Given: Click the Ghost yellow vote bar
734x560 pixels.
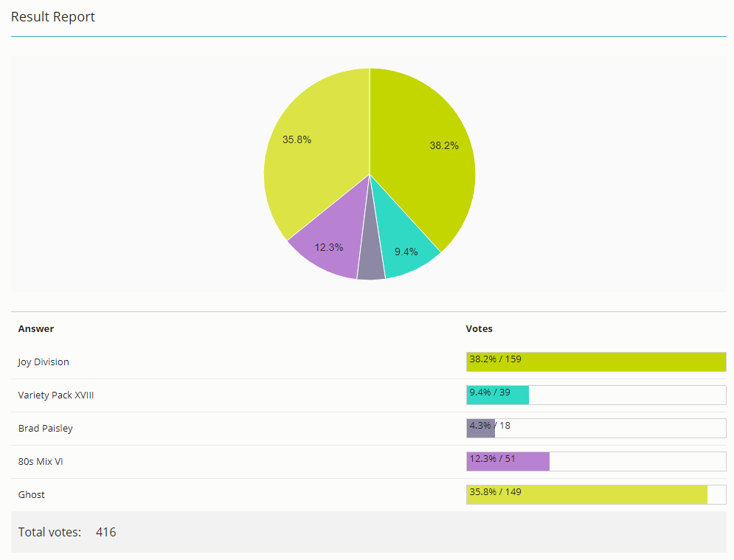Looking at the screenshot, I should 586,495.
